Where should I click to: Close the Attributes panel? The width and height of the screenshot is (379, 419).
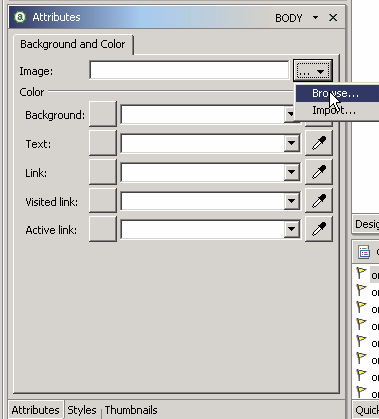click(333, 17)
